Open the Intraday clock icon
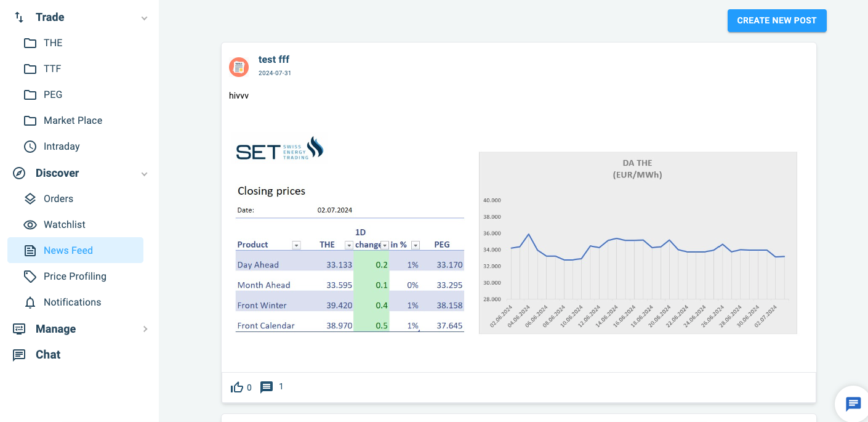 30,146
